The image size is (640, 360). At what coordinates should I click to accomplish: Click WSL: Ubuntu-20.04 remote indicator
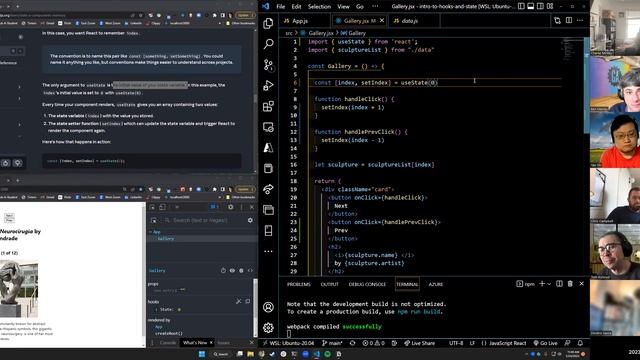click(288, 343)
